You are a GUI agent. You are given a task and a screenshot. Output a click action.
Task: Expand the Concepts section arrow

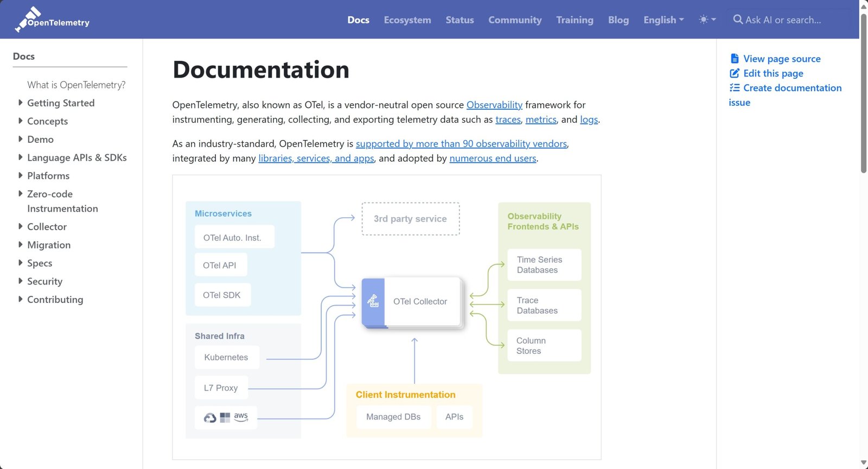click(21, 121)
